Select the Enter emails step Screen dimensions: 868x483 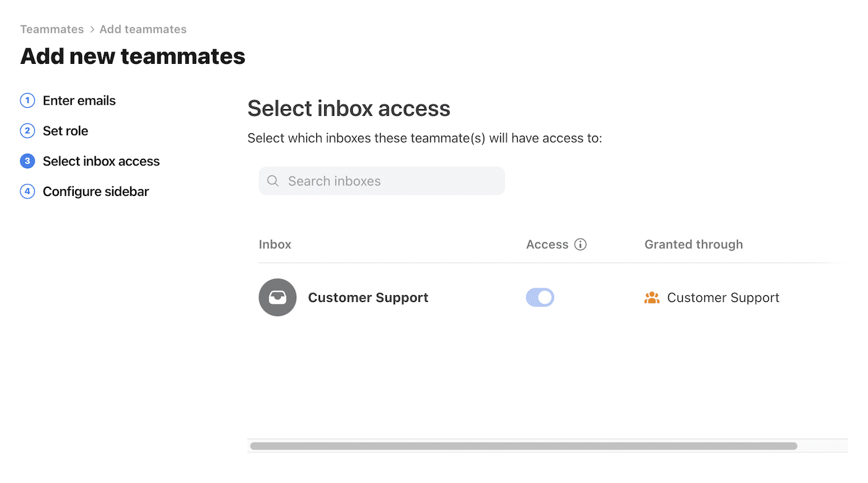[79, 100]
